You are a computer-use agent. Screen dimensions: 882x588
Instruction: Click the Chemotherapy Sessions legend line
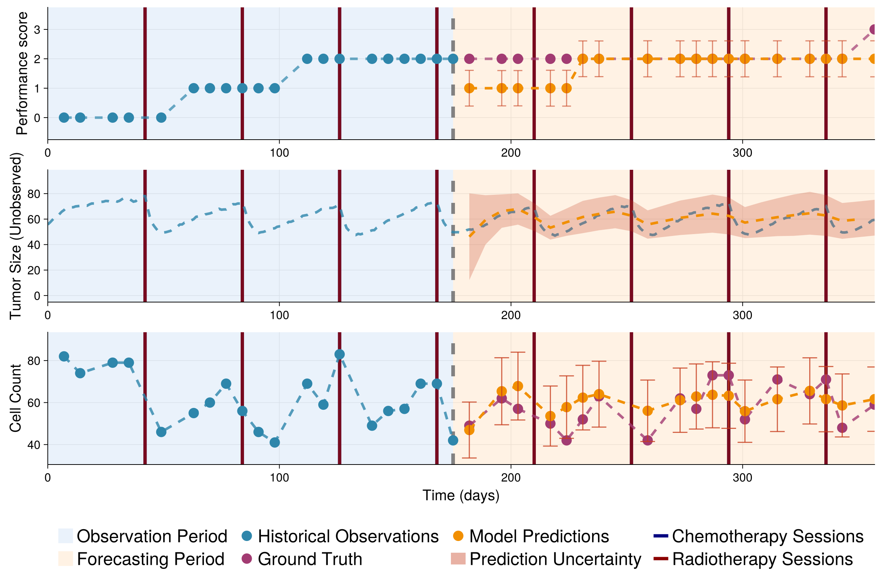click(661, 536)
